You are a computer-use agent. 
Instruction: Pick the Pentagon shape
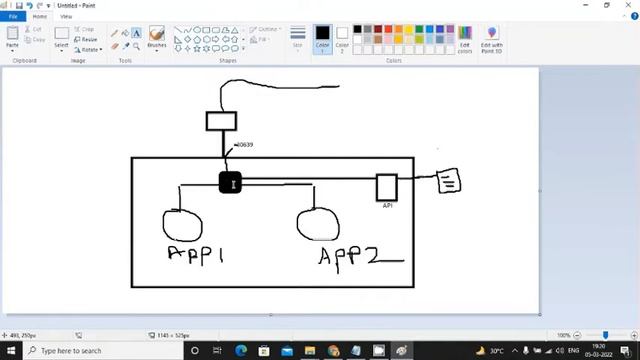[x=197, y=40]
